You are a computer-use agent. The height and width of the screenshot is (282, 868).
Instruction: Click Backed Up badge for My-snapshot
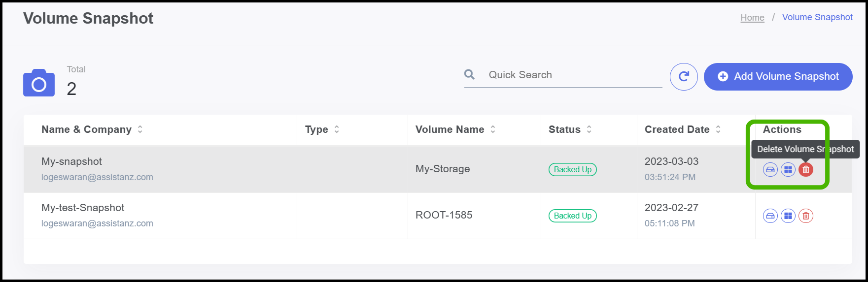tap(573, 170)
